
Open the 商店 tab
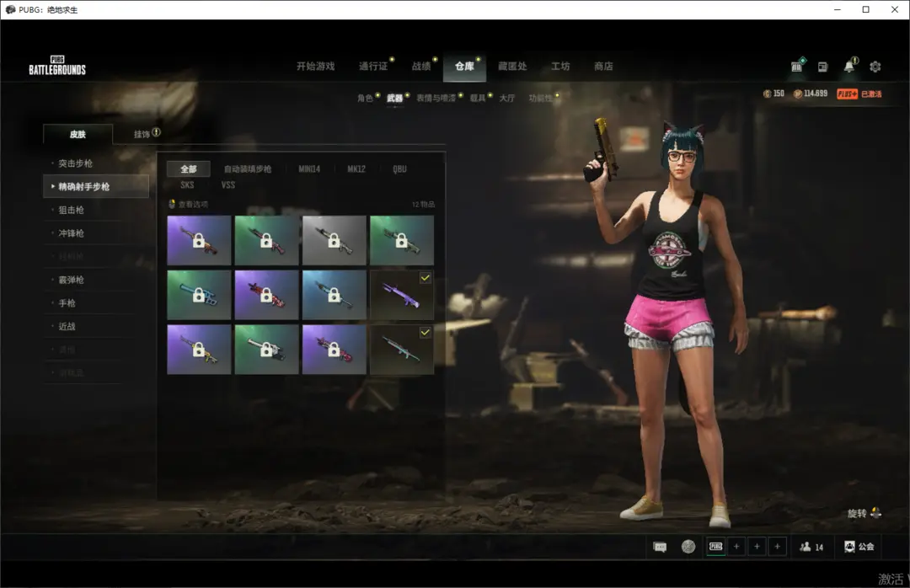[603, 67]
